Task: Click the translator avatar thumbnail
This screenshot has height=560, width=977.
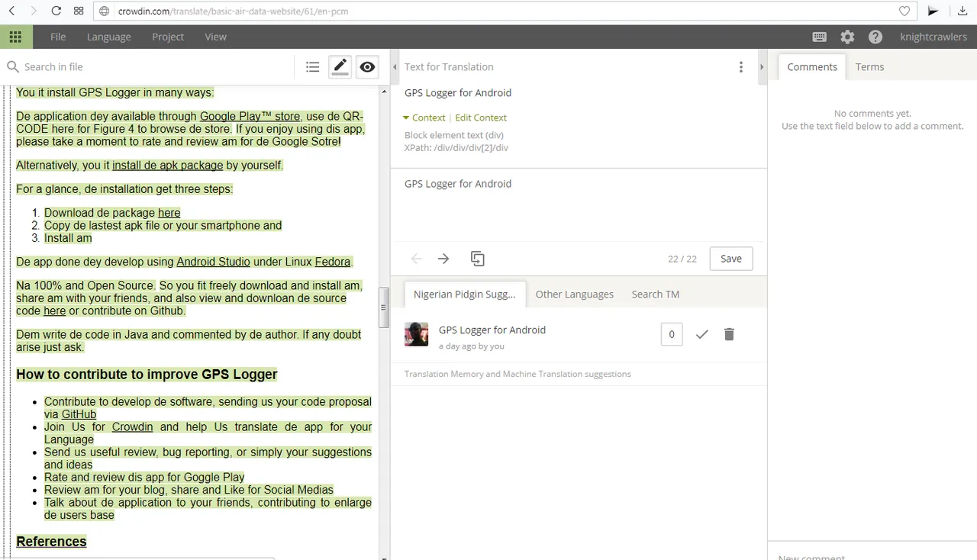Action: 416,334
